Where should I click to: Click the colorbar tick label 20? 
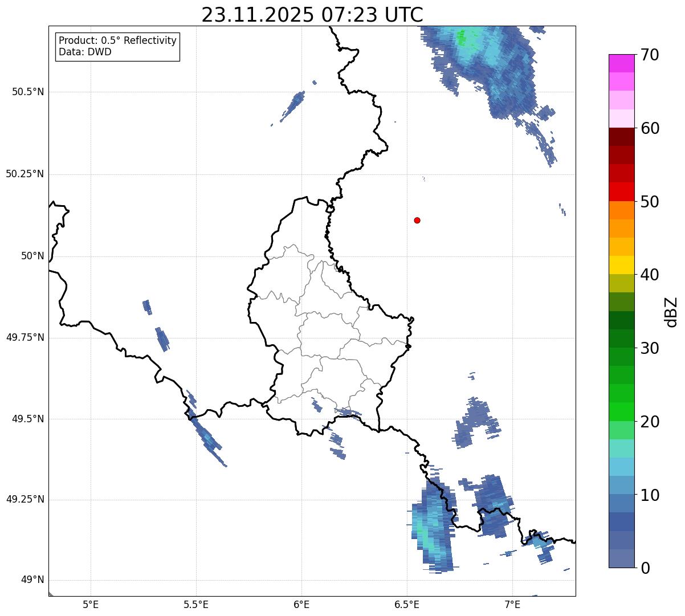(650, 422)
